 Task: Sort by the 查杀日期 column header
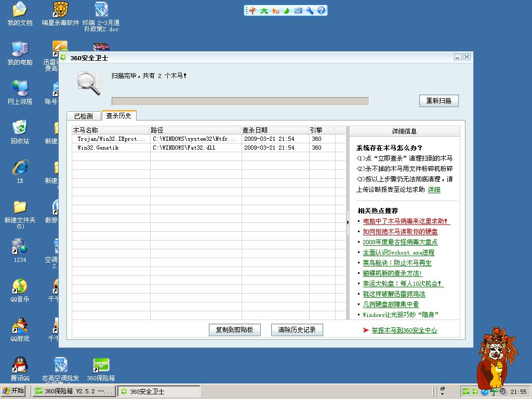coord(275,130)
